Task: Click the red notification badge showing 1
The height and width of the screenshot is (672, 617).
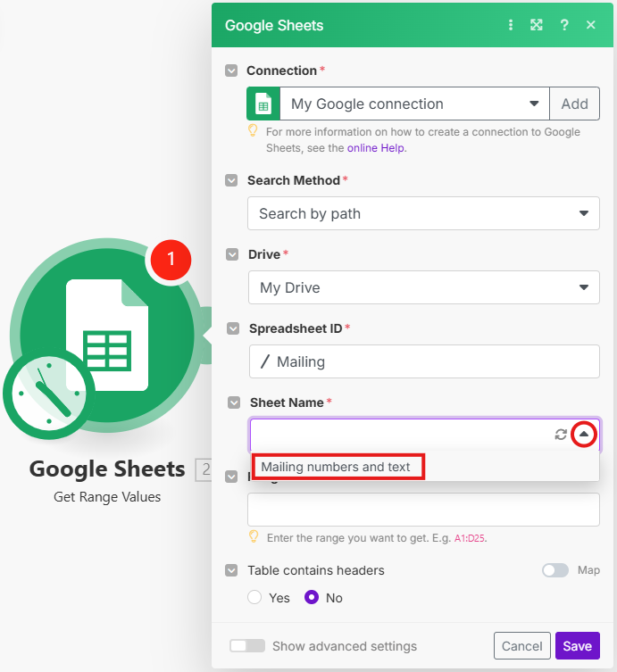Action: [x=171, y=260]
